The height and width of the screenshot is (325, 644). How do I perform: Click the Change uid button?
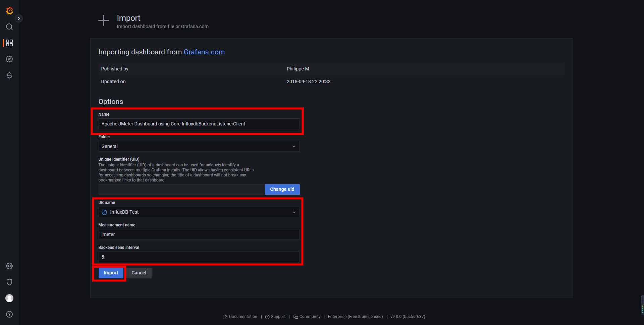click(x=282, y=189)
